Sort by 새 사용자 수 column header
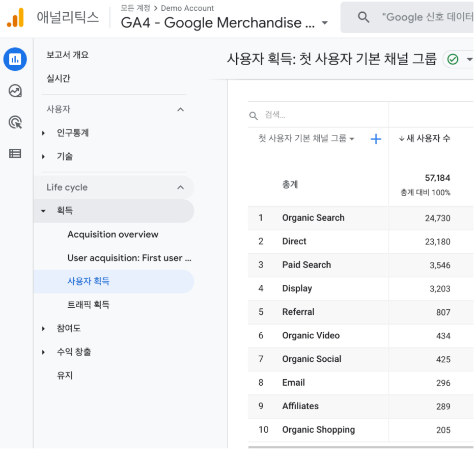The width and height of the screenshot is (476, 454). (x=424, y=139)
